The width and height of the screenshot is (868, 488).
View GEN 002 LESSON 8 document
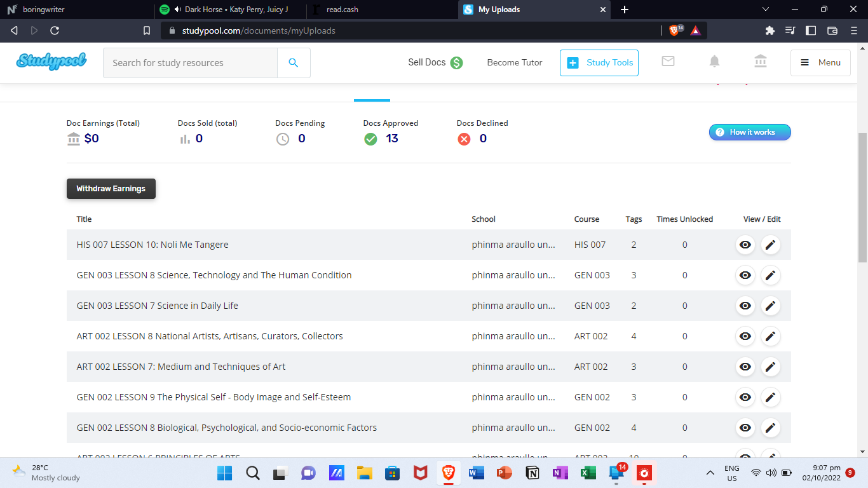tap(745, 428)
